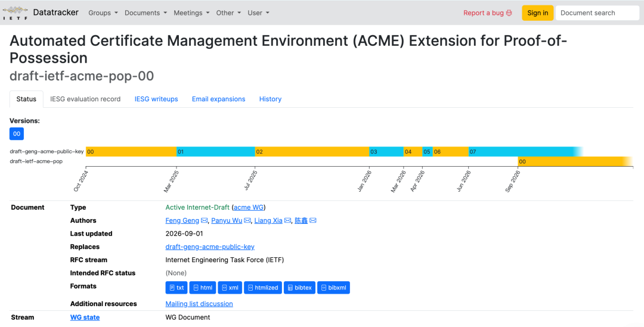Click the Jul 2025 timeline axis label

(250, 181)
